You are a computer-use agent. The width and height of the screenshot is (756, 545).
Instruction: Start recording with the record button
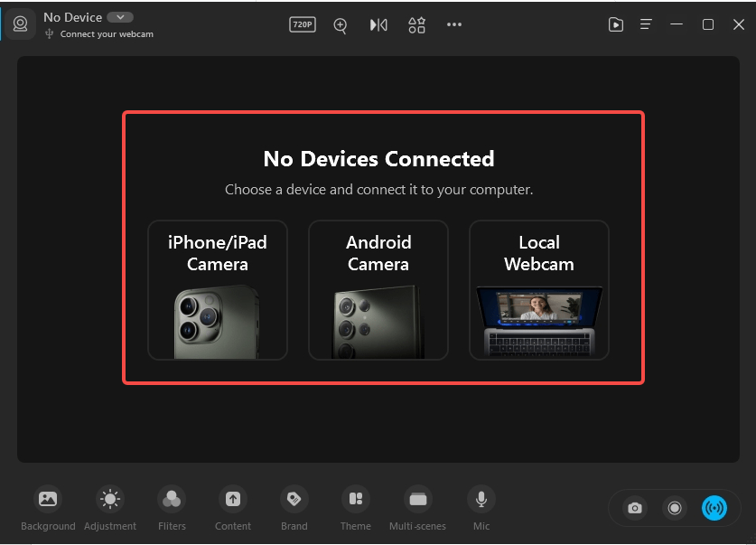674,508
